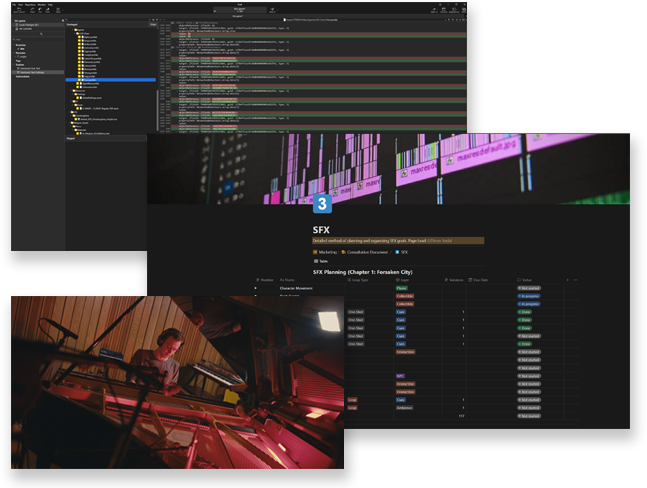
Task: Expand the Branches section in the sidebar
Action: tap(22, 46)
